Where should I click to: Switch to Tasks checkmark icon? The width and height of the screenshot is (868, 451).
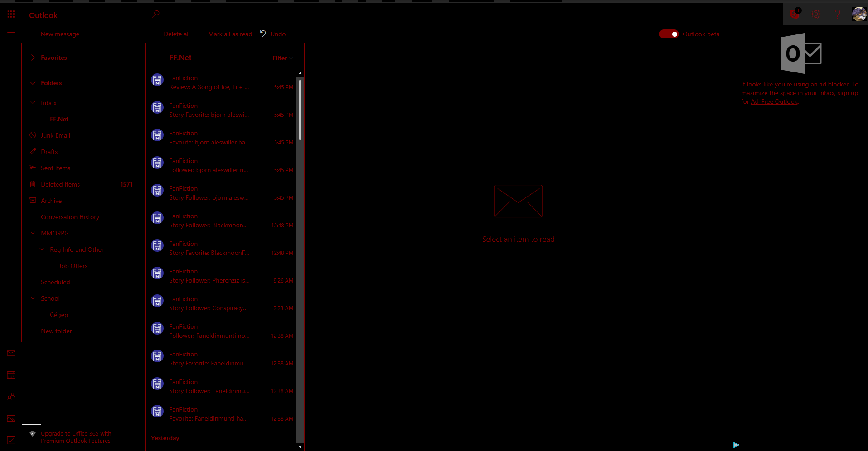11,440
